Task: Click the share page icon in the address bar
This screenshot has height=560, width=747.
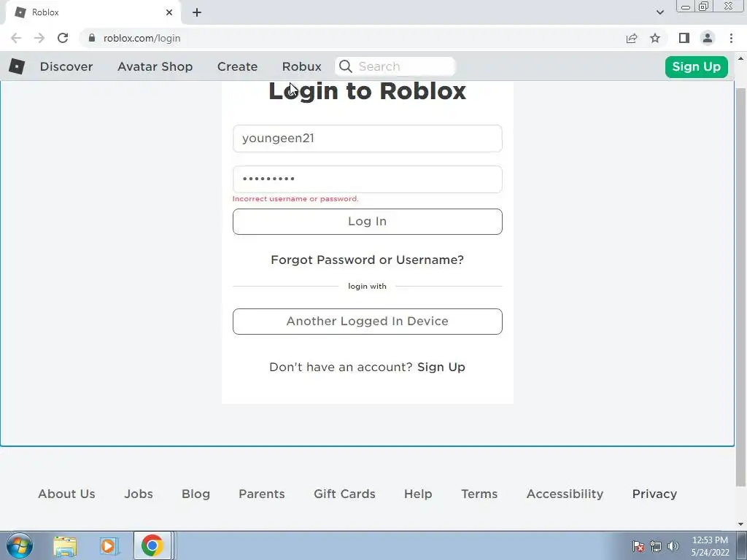Action: pos(632,38)
